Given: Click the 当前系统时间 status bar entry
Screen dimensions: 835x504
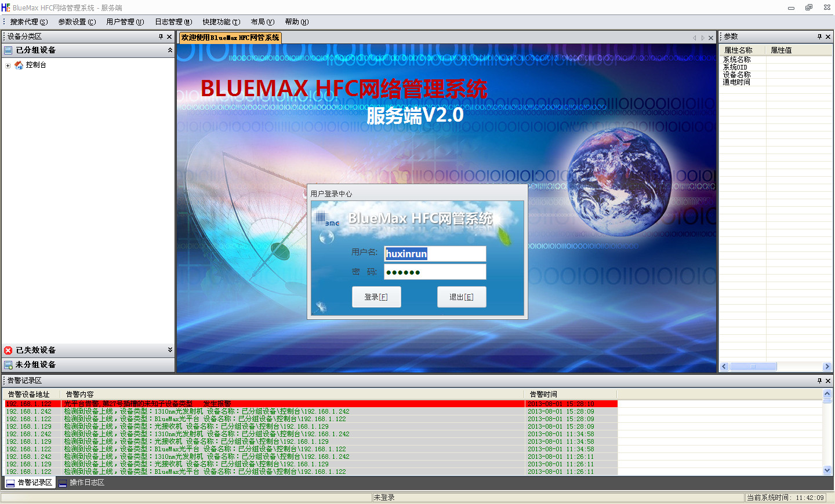Looking at the screenshot, I should (785, 498).
